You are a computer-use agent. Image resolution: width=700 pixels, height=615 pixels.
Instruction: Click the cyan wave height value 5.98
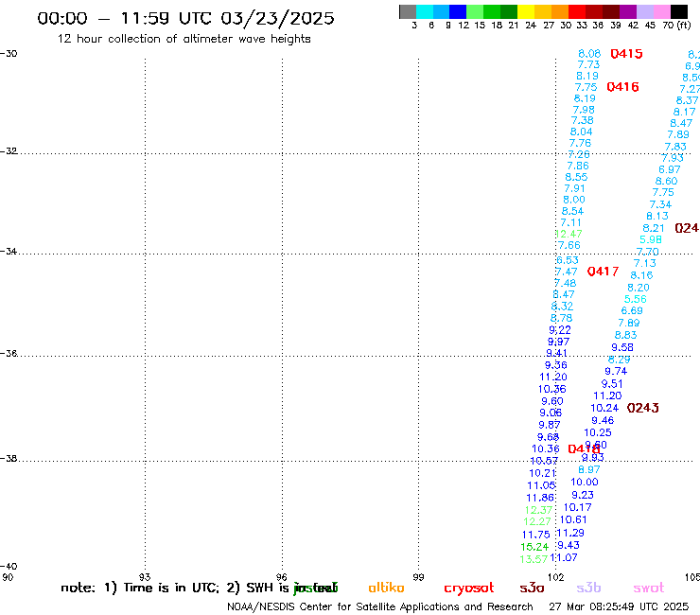click(651, 239)
